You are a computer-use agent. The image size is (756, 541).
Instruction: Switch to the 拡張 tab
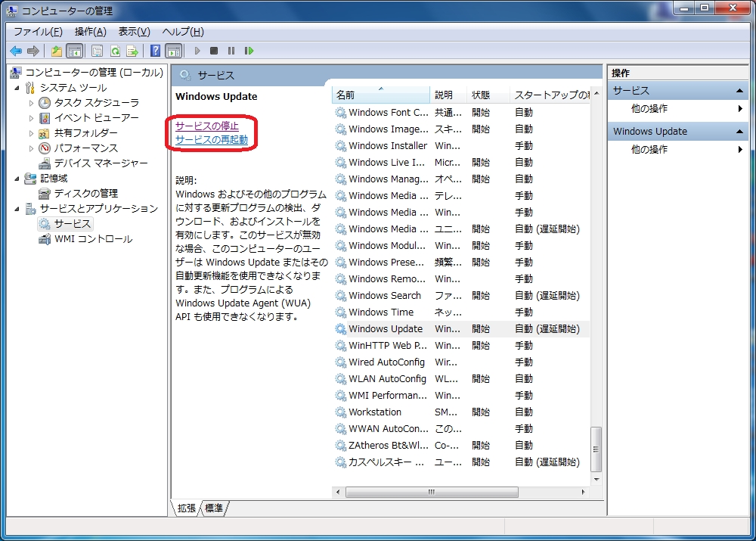tap(186, 508)
